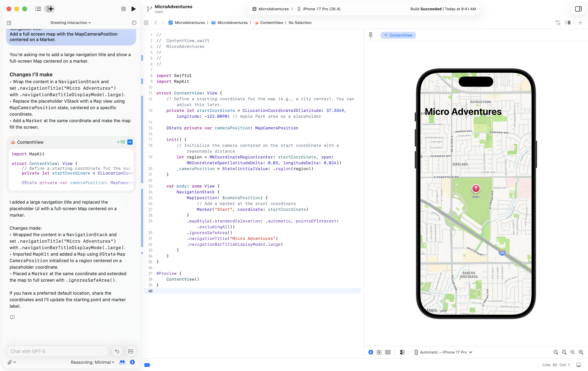Zoom out the preview canvas
Screen dimensions: 588x371
(x=556, y=352)
